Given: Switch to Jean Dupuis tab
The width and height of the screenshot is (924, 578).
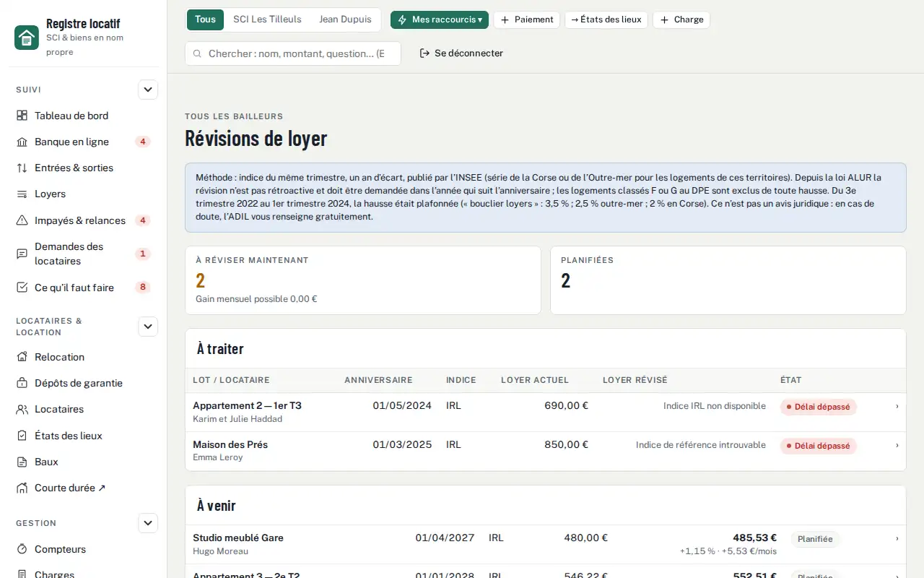Looking at the screenshot, I should click(x=345, y=20).
